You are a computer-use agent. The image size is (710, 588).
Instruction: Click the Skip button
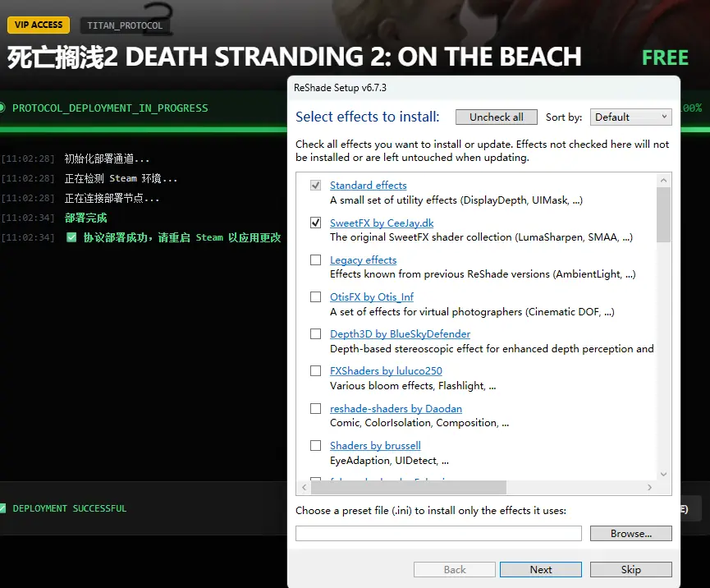630,570
